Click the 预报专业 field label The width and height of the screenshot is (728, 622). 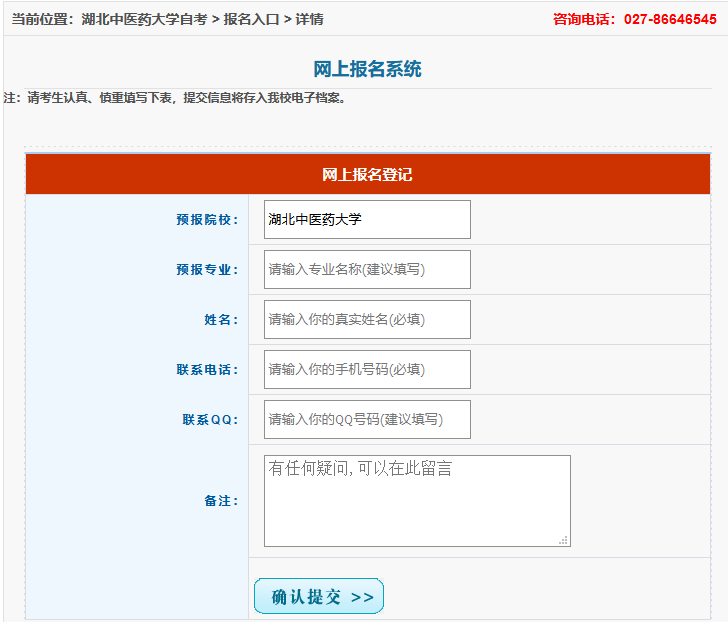pyautogui.click(x=207, y=270)
